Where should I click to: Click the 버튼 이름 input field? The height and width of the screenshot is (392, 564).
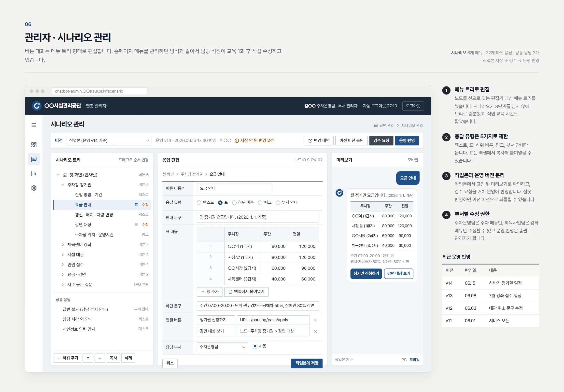[234, 188]
